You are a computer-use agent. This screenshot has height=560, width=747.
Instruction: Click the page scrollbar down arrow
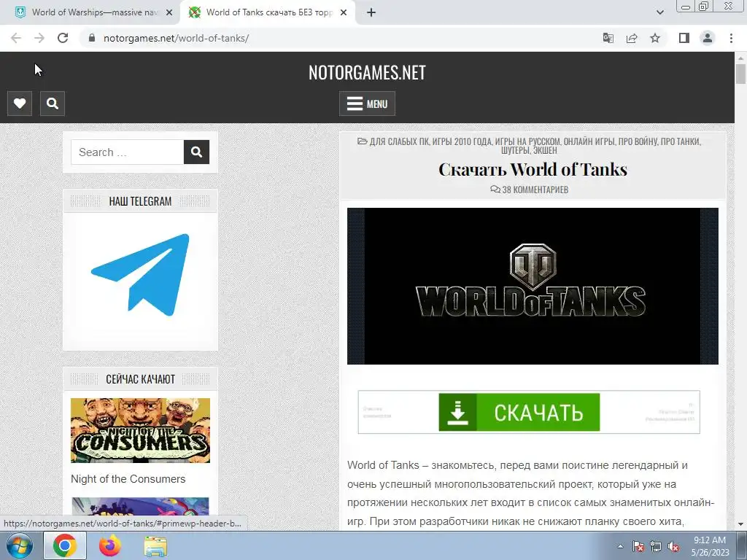click(x=741, y=524)
